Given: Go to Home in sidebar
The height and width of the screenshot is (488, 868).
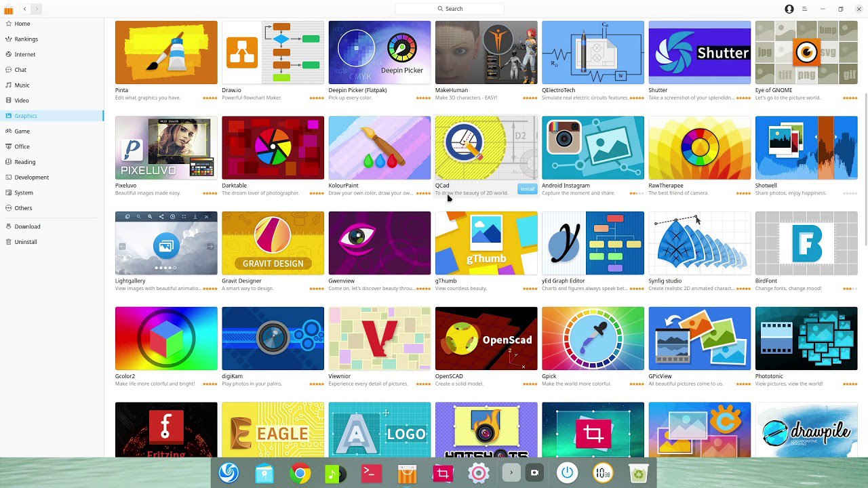Looking at the screenshot, I should coord(52,24).
